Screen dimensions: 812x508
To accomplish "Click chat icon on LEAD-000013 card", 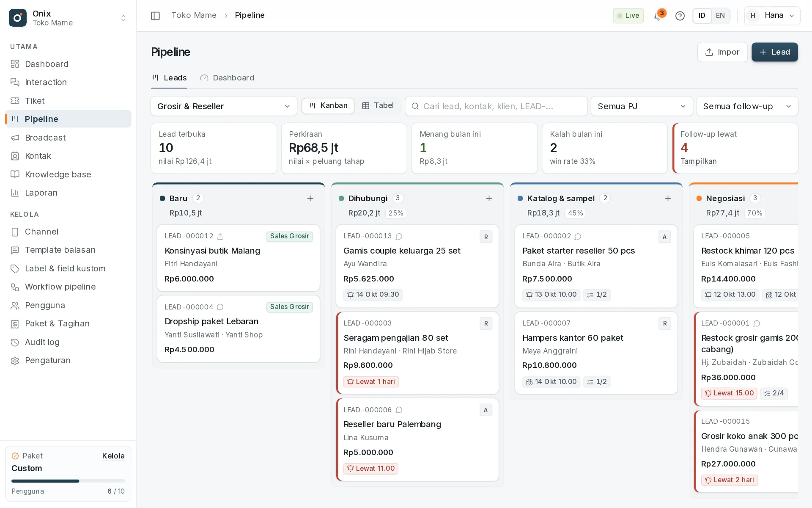I will [x=399, y=236].
